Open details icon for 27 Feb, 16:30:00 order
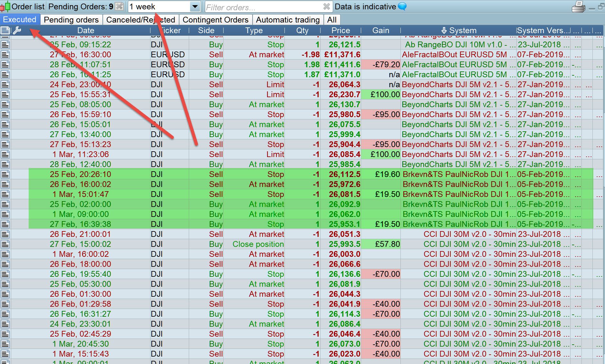 (5, 54)
